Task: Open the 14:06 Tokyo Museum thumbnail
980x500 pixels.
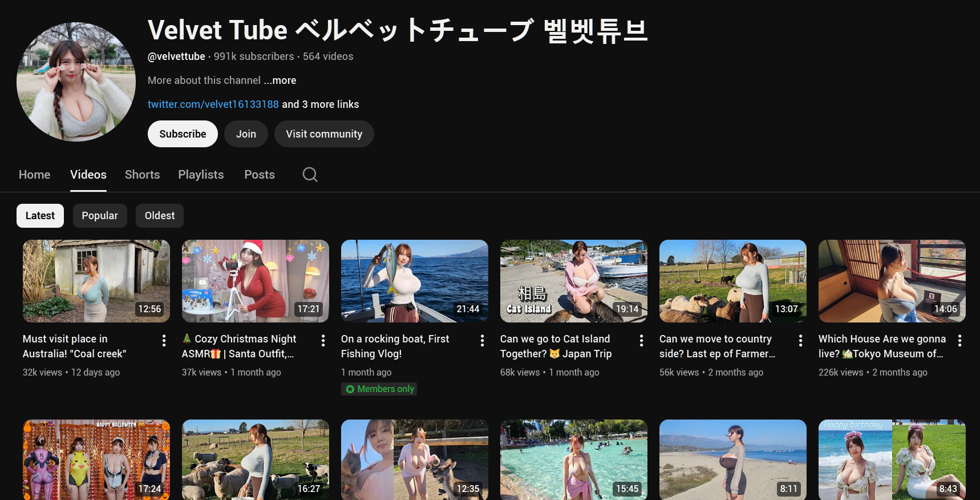Action: [892, 281]
